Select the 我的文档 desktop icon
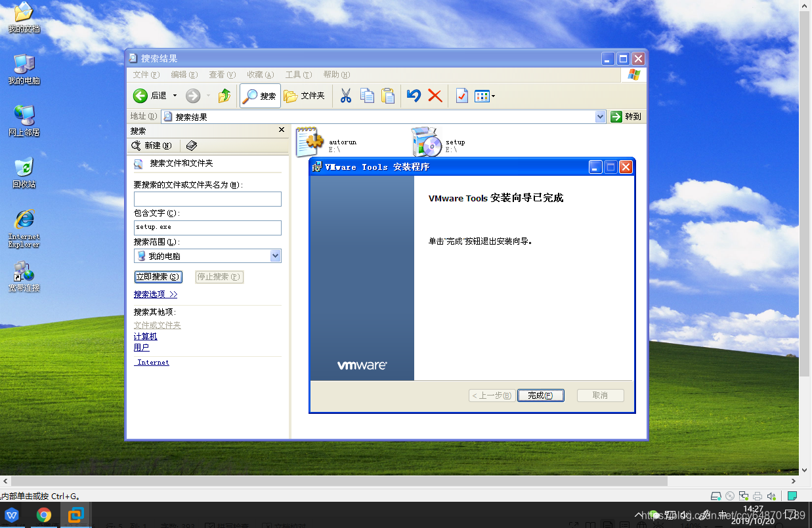The height and width of the screenshot is (528, 812). [x=24, y=18]
